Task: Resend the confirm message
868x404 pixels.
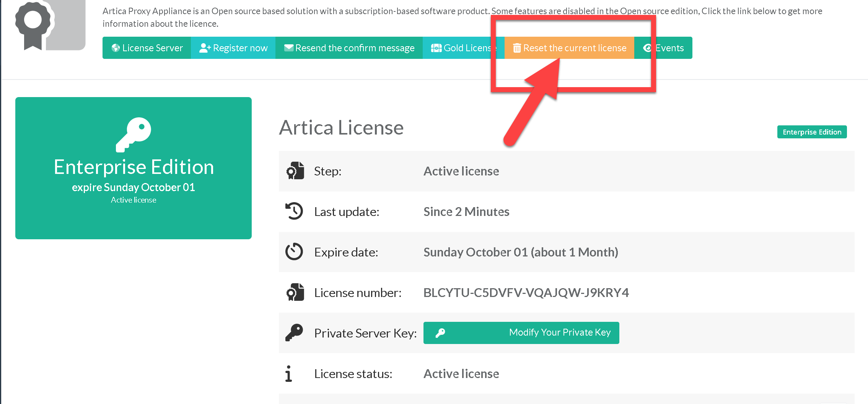Action: 349,48
